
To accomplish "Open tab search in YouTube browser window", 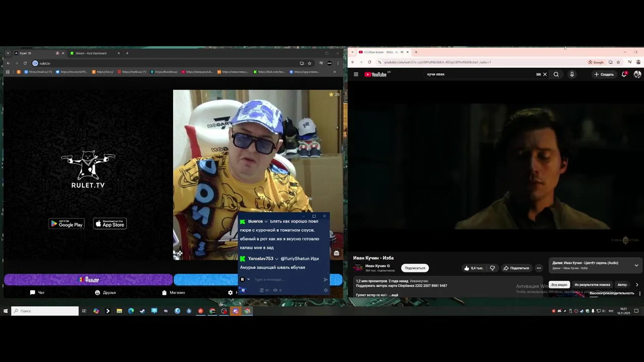I will 352,52.
